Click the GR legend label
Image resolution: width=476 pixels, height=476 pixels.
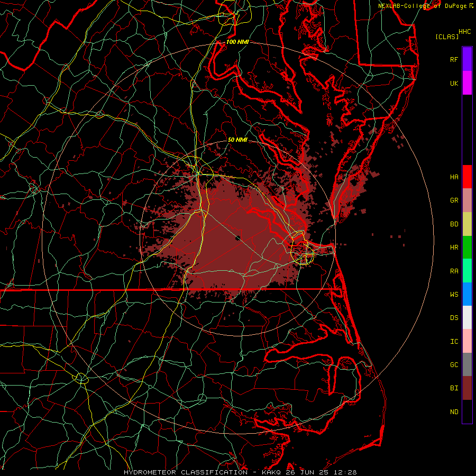click(454, 200)
